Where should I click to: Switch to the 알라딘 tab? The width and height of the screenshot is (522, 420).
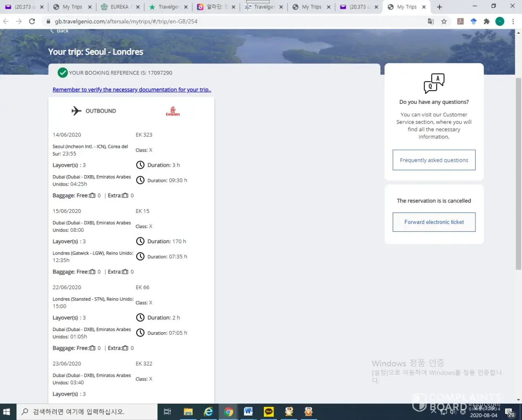[217, 7]
